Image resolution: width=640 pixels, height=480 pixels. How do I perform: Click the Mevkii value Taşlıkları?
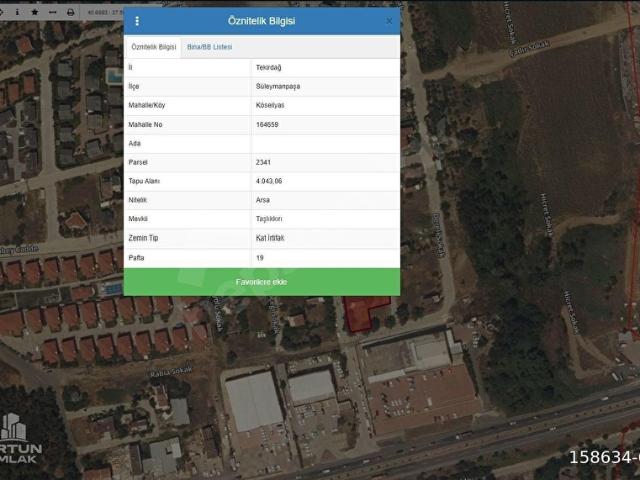pos(269,219)
